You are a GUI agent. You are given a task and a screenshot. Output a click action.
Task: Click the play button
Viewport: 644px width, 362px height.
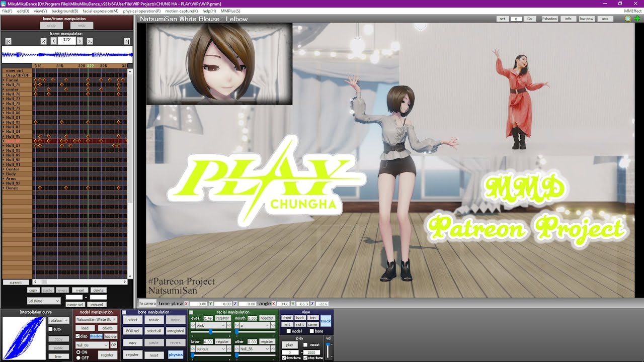click(289, 345)
